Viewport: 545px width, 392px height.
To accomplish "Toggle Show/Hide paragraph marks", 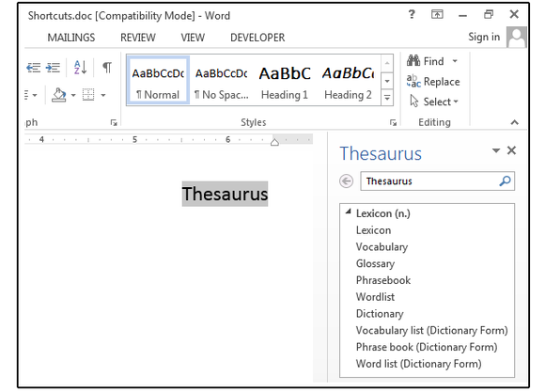I will click(107, 67).
